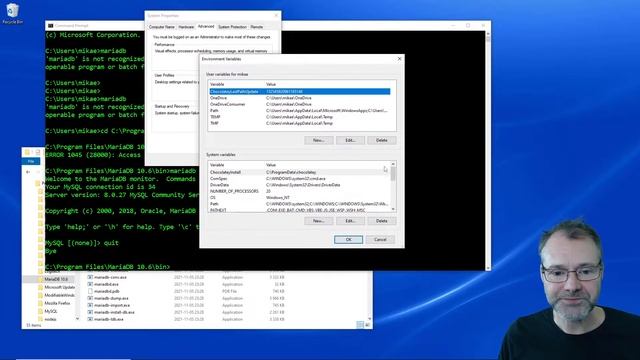Click the Command Prompt title bar icon
Screen dimensions: 640x360
[51, 25]
